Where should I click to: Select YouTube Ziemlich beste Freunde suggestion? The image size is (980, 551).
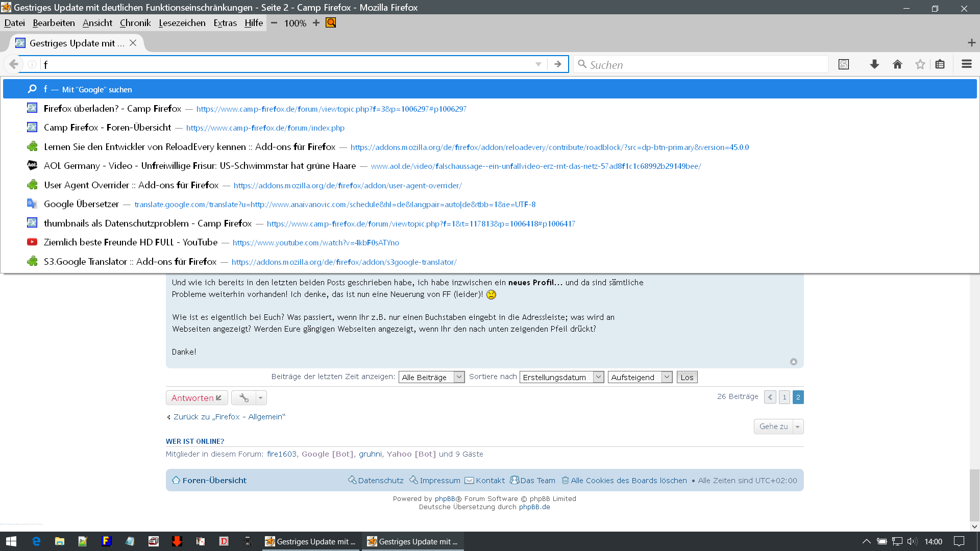click(x=130, y=242)
